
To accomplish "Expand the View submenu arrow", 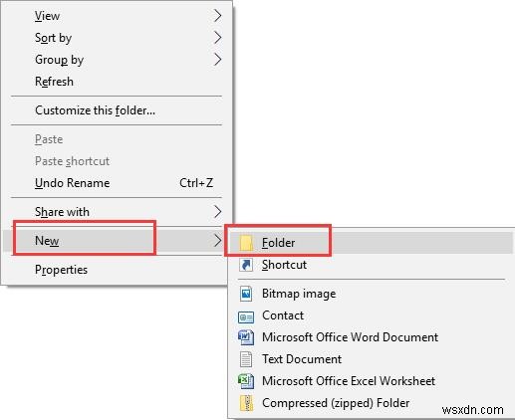I will pos(217,15).
